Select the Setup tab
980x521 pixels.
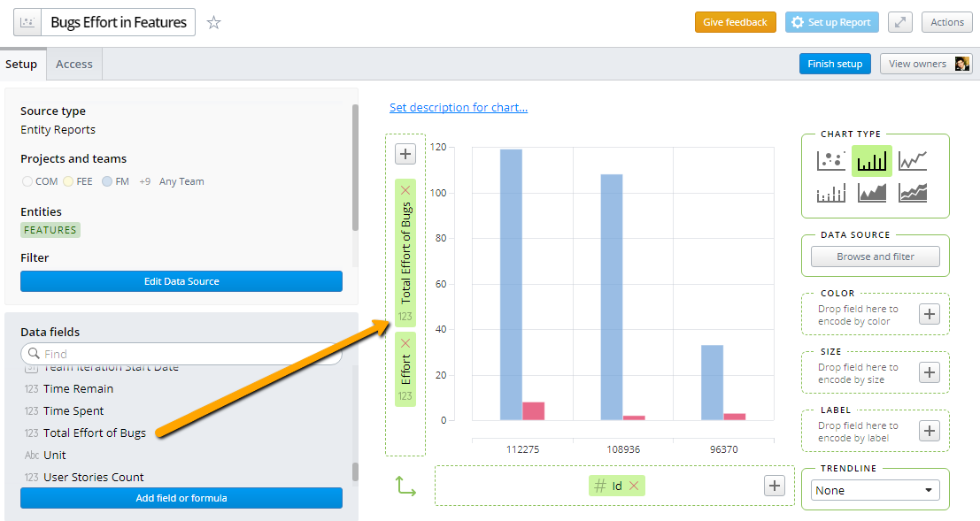[22, 63]
